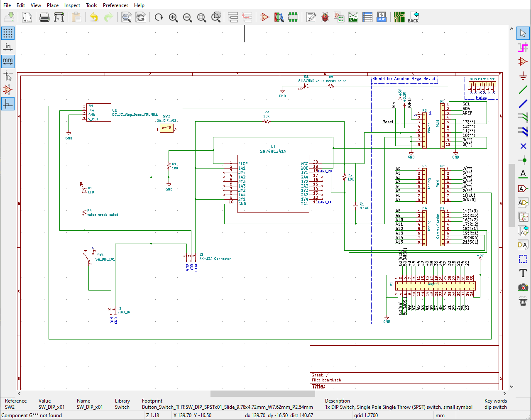Choose the Place No-Connect flag tool

point(523,146)
